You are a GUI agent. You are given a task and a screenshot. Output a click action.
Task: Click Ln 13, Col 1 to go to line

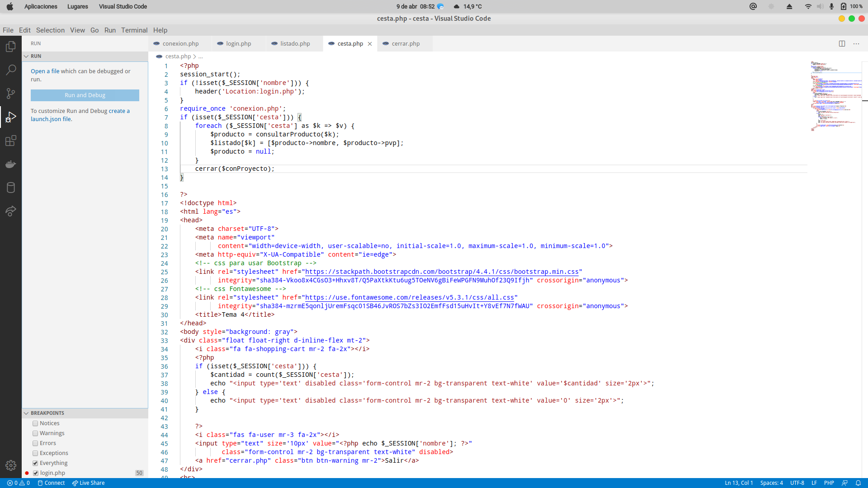pyautogui.click(x=739, y=483)
